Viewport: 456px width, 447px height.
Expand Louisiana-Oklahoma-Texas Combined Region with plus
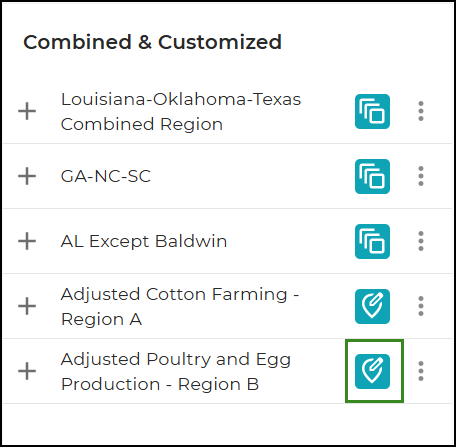[27, 111]
